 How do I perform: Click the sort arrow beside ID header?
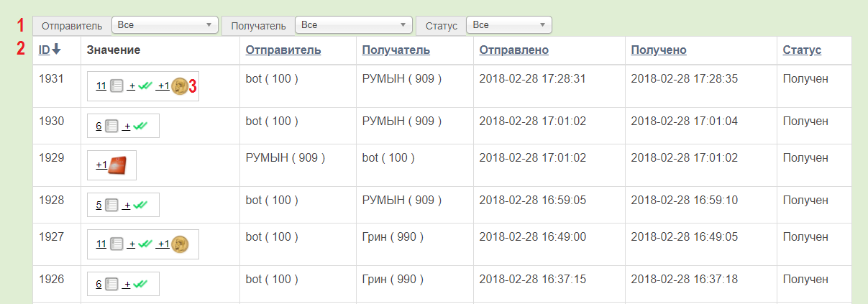56,50
